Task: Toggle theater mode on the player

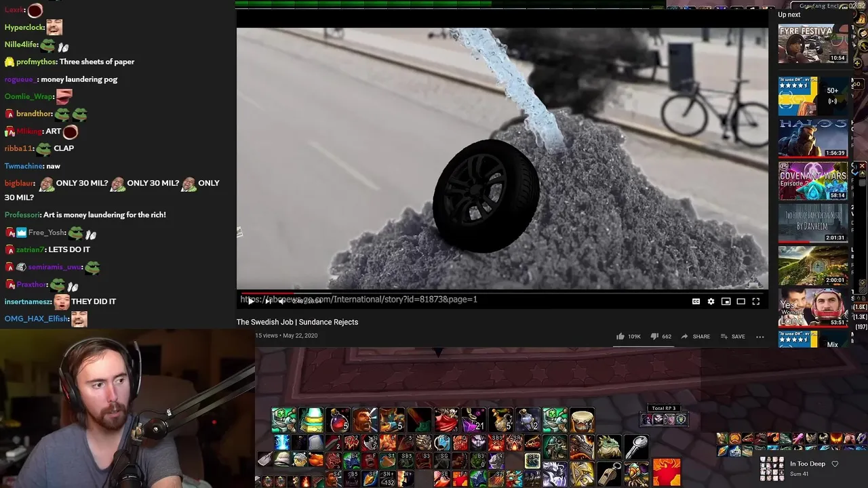Action: 741,302
